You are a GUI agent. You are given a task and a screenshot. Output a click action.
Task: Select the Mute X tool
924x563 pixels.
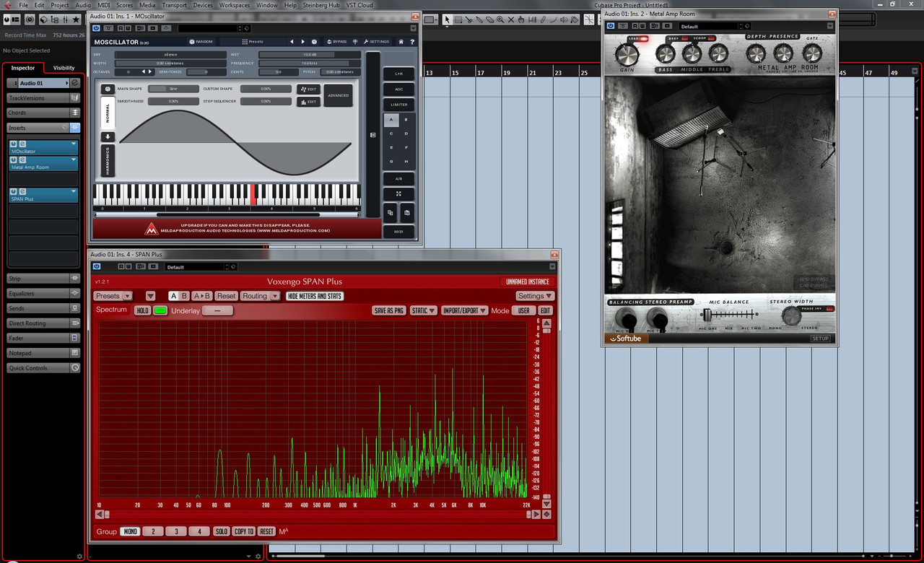pos(511,19)
